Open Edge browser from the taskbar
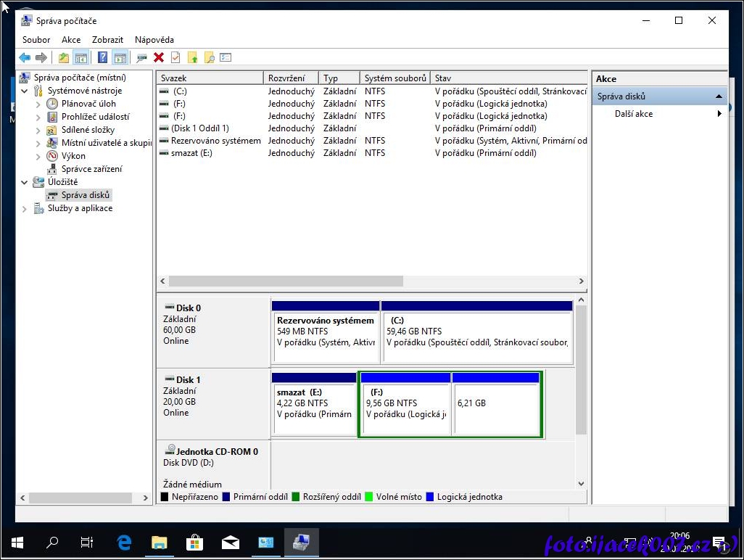Viewport: 744px width, 560px height. (x=124, y=542)
